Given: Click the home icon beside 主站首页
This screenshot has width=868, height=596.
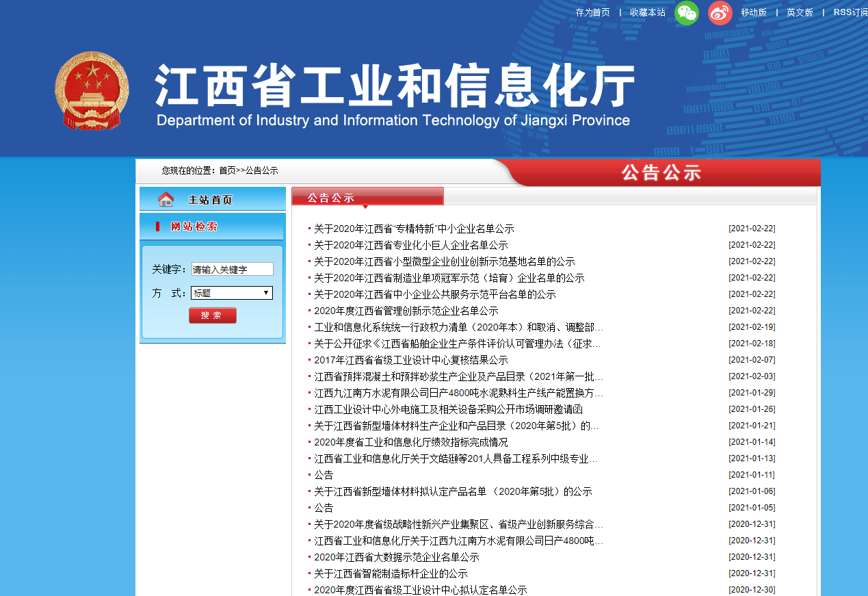Looking at the screenshot, I should click(166, 199).
